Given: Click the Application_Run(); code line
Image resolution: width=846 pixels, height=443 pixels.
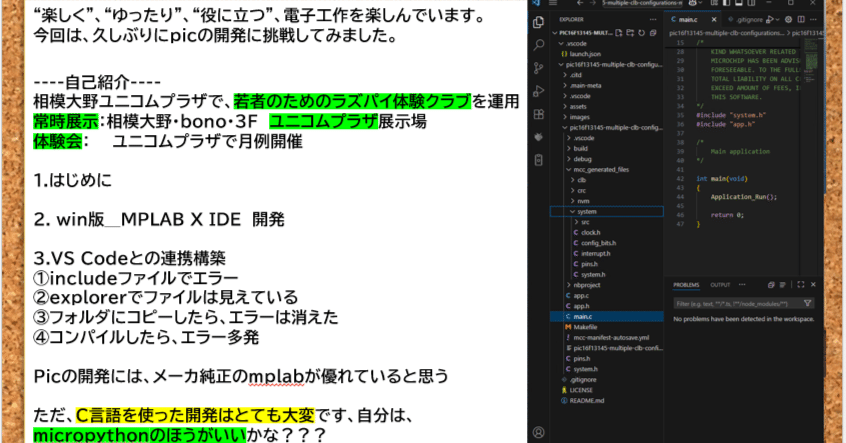Looking at the screenshot, I should click(743, 197).
